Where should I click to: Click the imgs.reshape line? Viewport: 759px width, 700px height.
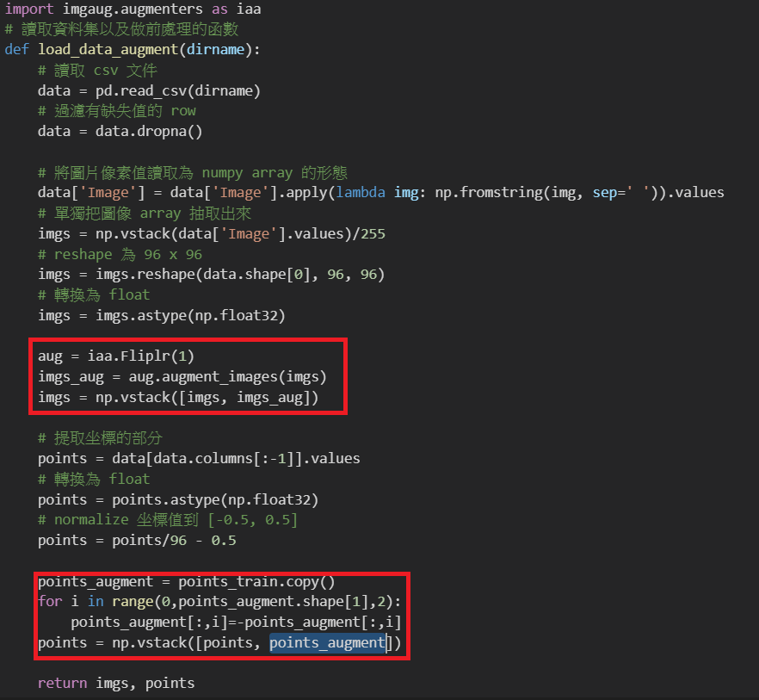(211, 274)
